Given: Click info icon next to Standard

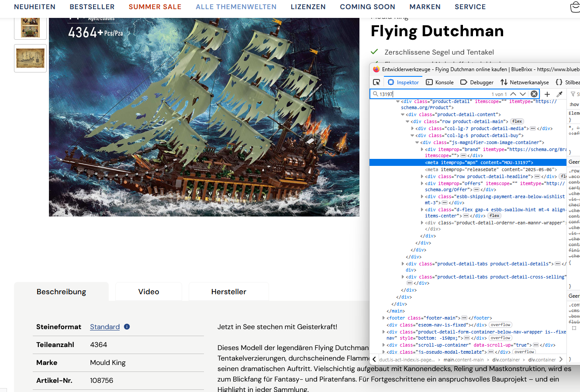Looking at the screenshot, I should pyautogui.click(x=127, y=327).
